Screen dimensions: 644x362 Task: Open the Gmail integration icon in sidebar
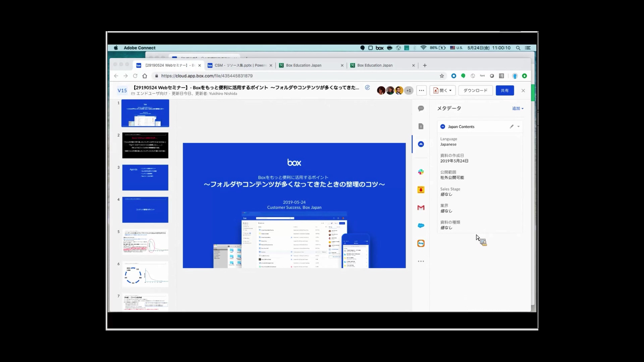[x=421, y=208]
